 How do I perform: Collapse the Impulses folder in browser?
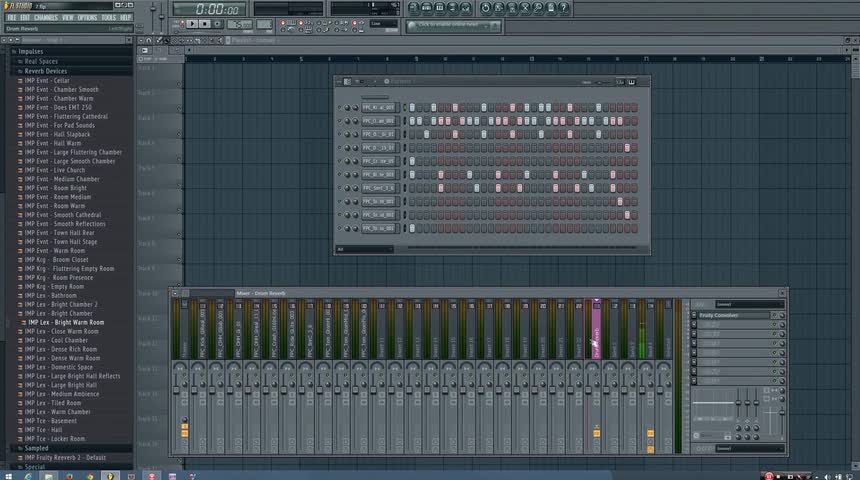(x=31, y=52)
